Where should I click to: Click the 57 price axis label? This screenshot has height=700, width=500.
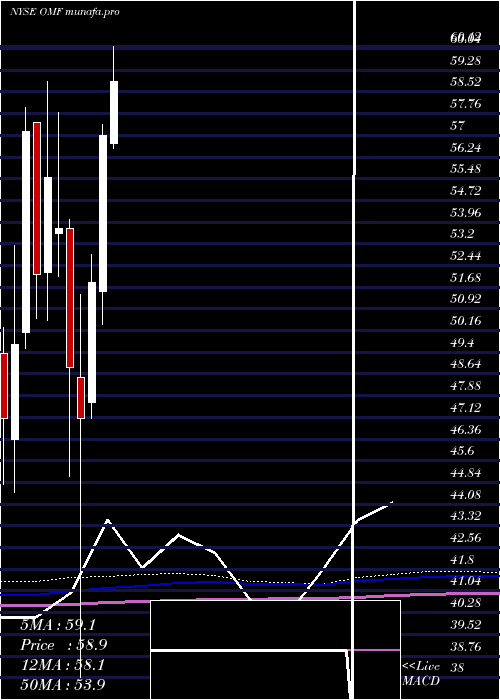coord(458,126)
